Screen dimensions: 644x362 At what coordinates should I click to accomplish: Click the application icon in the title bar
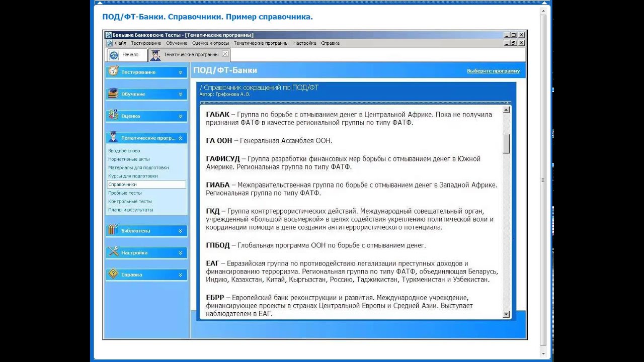tap(108, 35)
